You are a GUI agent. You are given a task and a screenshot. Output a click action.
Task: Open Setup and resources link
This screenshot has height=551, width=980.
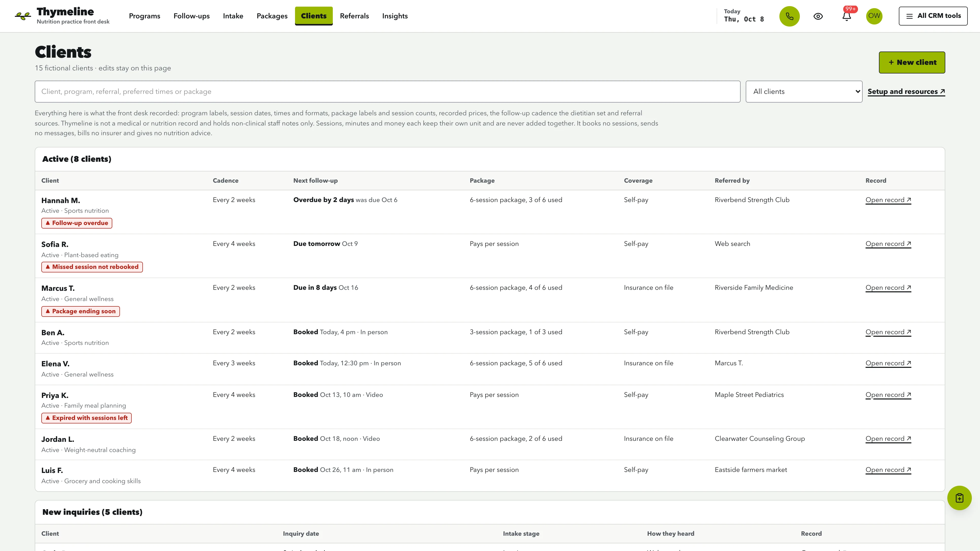(906, 92)
